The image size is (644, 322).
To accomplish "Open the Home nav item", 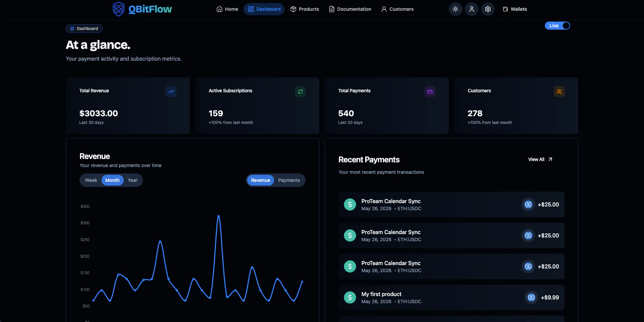I will click(x=227, y=9).
